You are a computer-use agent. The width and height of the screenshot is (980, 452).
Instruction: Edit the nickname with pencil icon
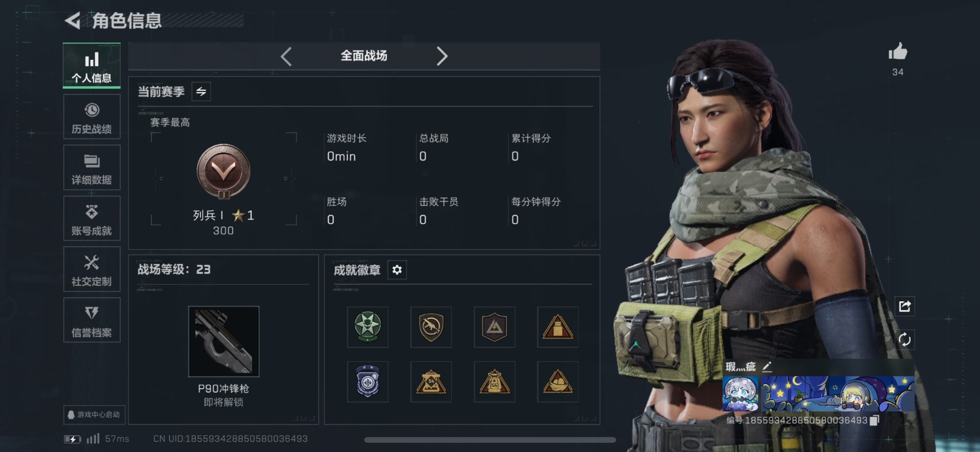pos(767,367)
